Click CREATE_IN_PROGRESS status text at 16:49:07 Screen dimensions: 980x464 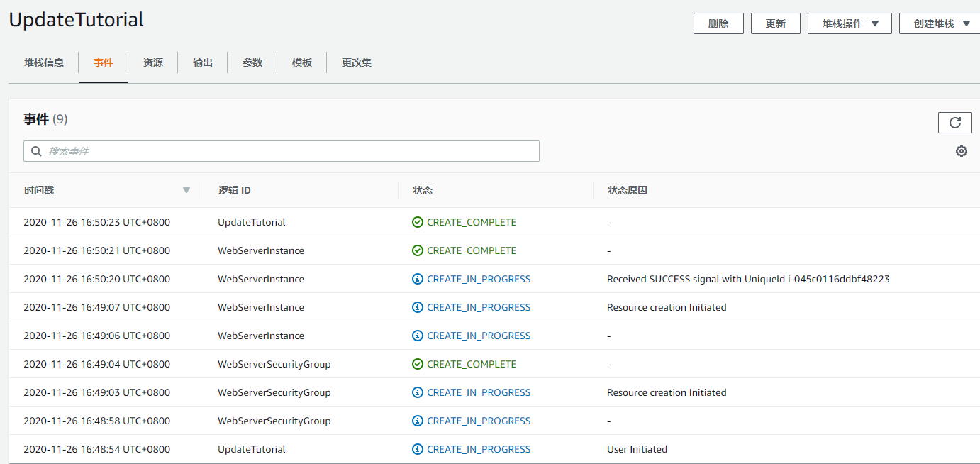(x=479, y=307)
